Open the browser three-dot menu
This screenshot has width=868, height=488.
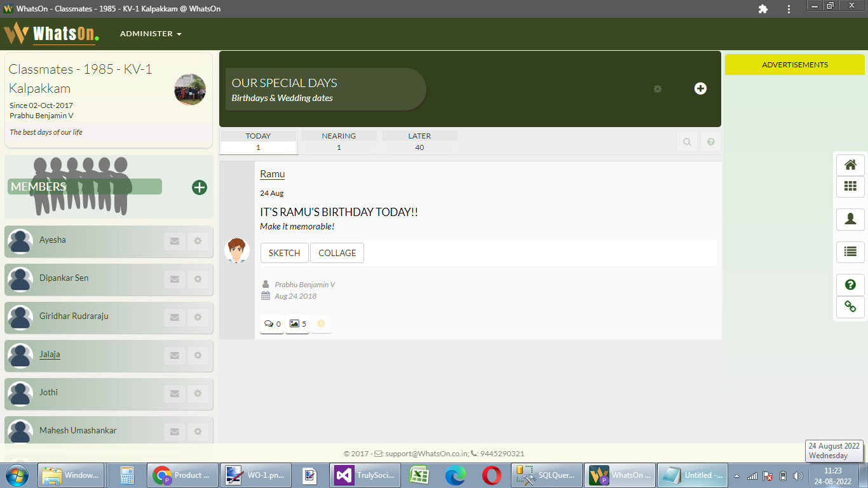[789, 9]
